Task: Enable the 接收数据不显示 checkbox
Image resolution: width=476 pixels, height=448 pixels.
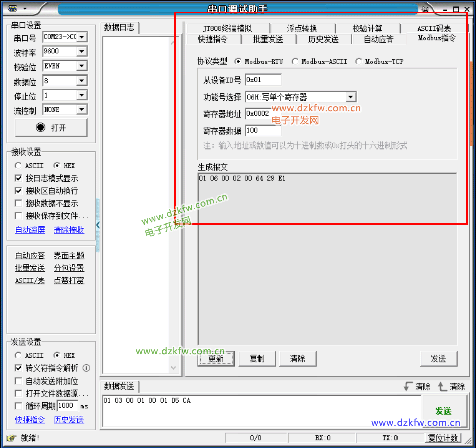Action: [x=19, y=203]
